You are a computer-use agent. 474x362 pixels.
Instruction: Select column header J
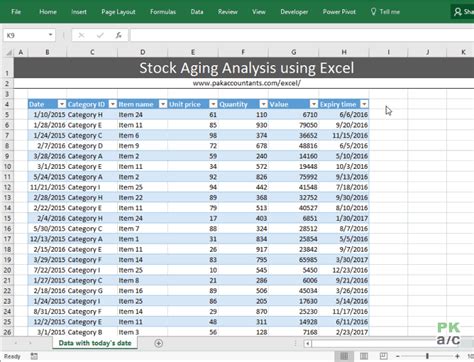click(427, 52)
